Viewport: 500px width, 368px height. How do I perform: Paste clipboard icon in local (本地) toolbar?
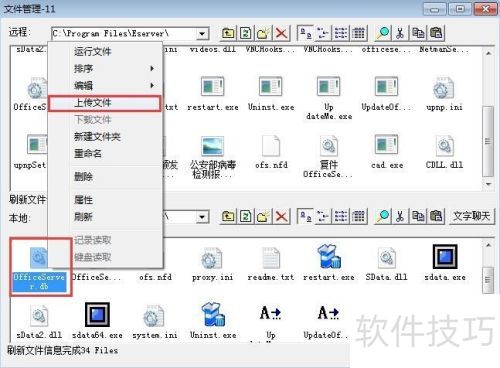pyautogui.click(x=436, y=216)
